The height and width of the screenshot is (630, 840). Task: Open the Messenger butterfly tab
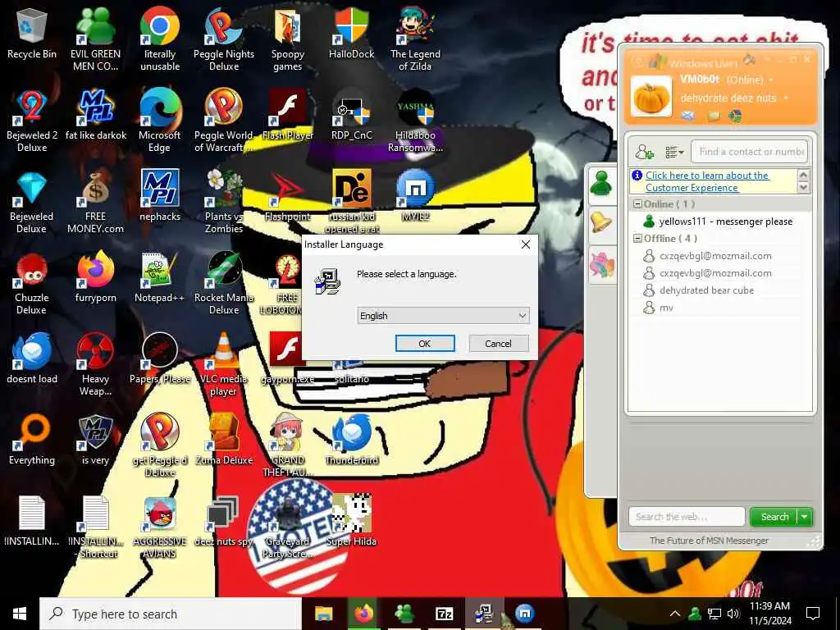point(601,264)
